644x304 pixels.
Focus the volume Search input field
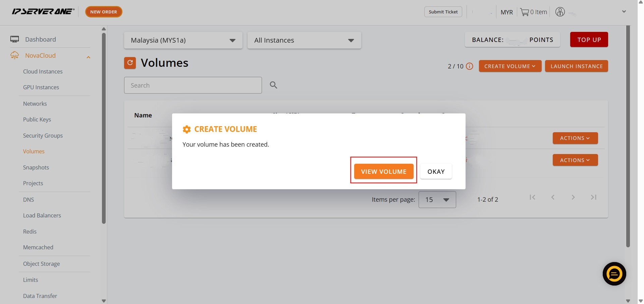click(x=193, y=85)
